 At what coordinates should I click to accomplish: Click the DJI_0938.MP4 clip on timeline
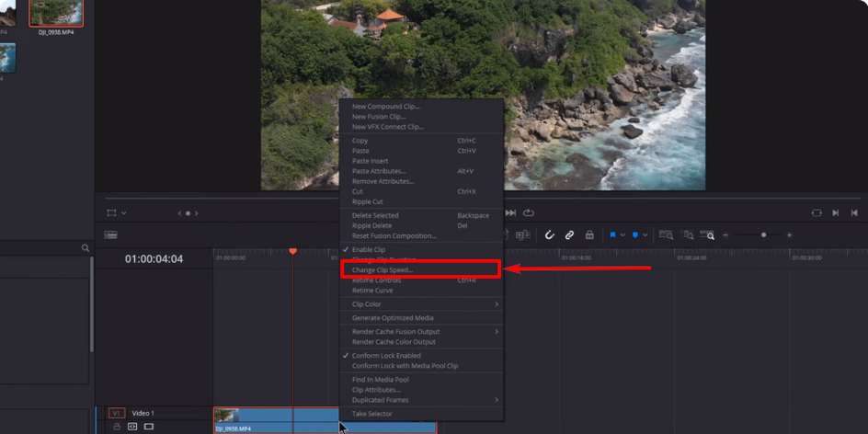[x=325, y=421]
